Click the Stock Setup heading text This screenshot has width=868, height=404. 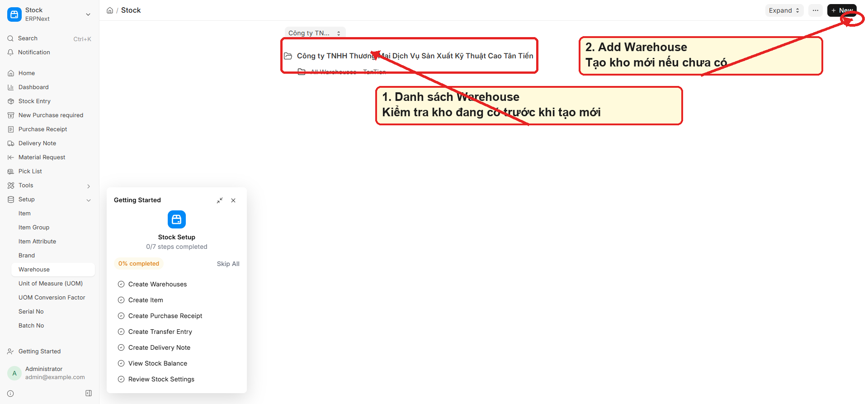(177, 237)
